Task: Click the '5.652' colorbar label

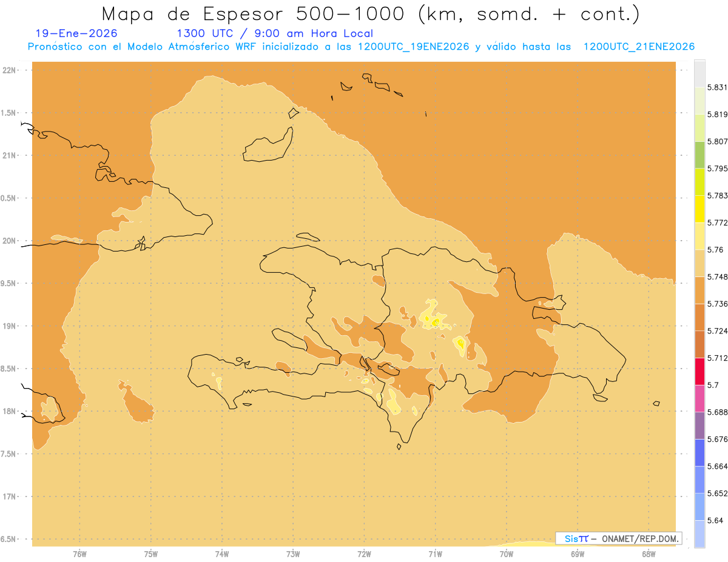Action: point(717,493)
